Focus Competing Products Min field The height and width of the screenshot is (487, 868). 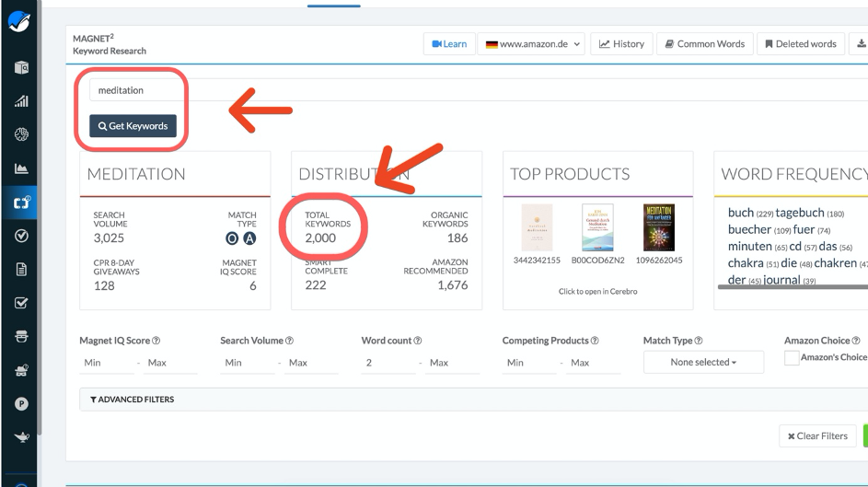tap(530, 363)
